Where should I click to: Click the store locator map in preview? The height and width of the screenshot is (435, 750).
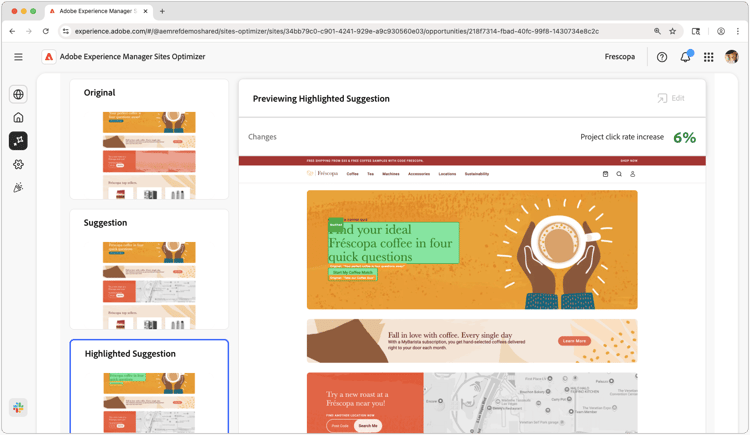[x=530, y=403]
